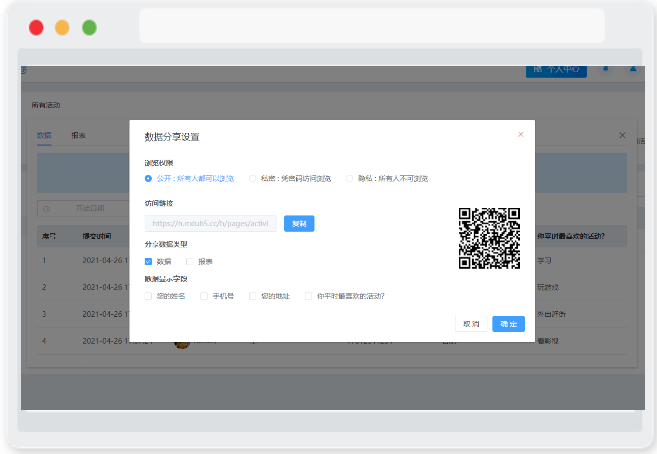657x454 pixels.
Task: Click the 玩游戏 cell in row 2
Action: [x=548, y=287]
